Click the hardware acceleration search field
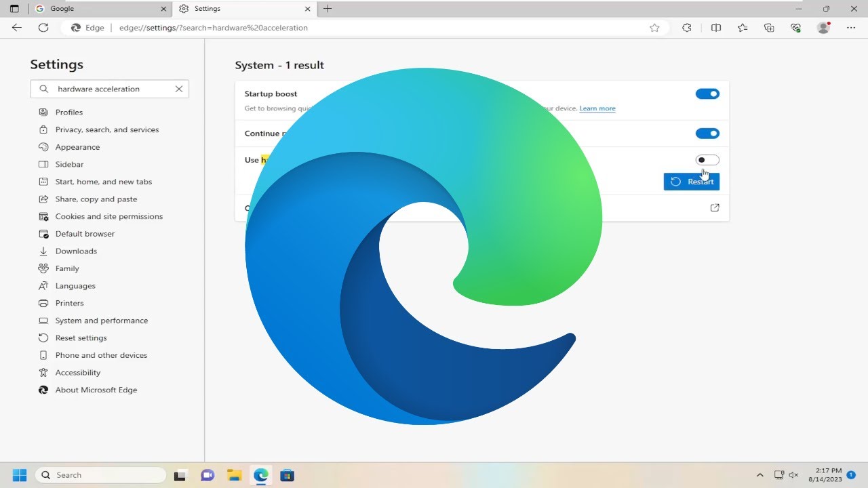The height and width of the screenshot is (488, 868). click(x=108, y=89)
